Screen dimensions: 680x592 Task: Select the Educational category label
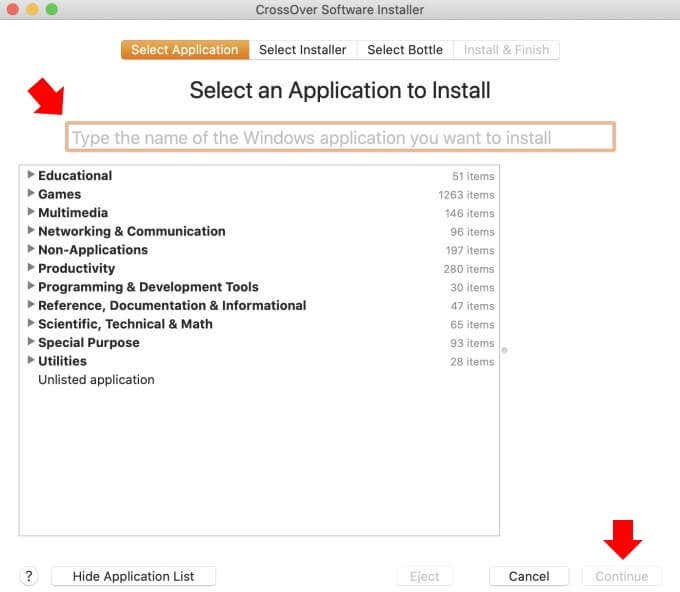[75, 176]
